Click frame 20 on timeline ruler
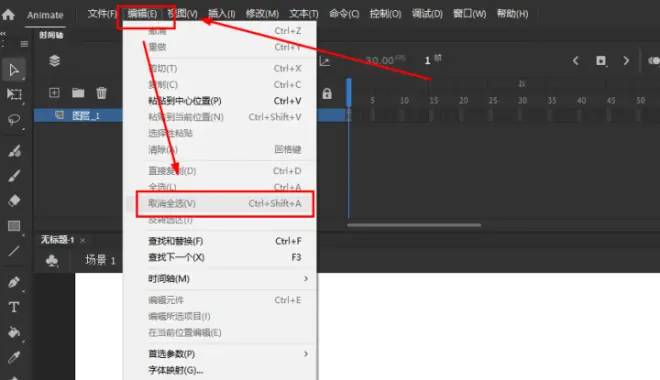 (x=463, y=101)
